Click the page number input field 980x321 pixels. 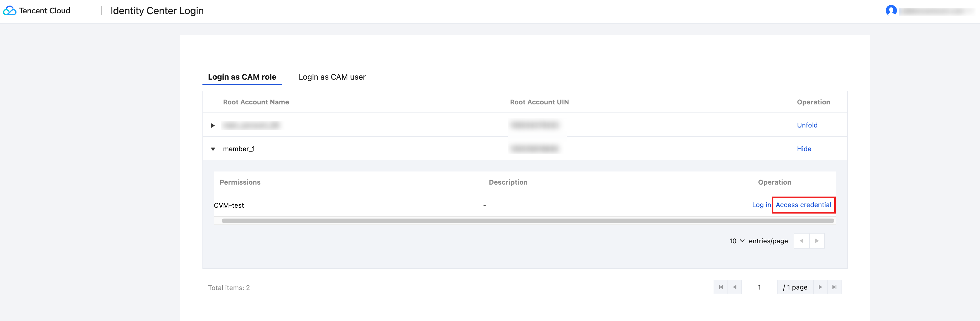click(759, 287)
